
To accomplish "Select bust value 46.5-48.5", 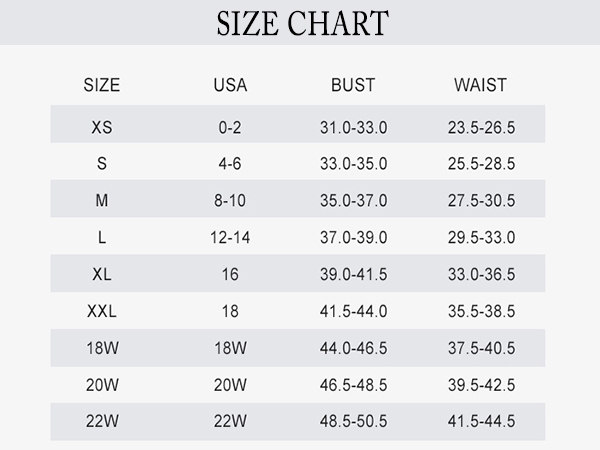I will coord(354,385).
